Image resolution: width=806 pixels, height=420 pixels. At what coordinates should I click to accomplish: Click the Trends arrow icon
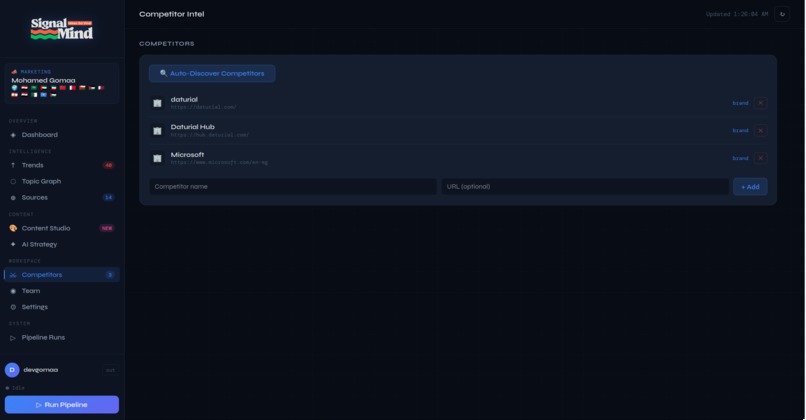13,166
